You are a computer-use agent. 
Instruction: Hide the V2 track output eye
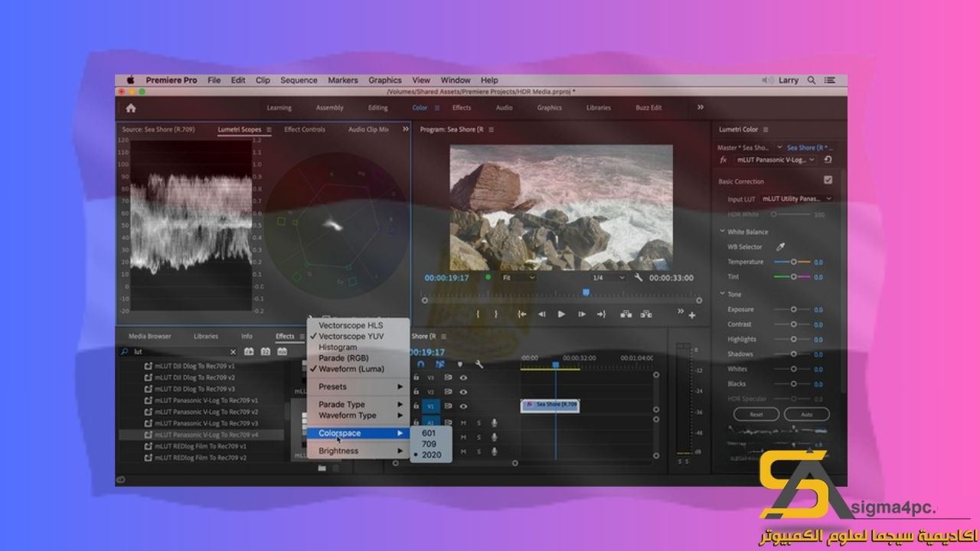tap(463, 392)
